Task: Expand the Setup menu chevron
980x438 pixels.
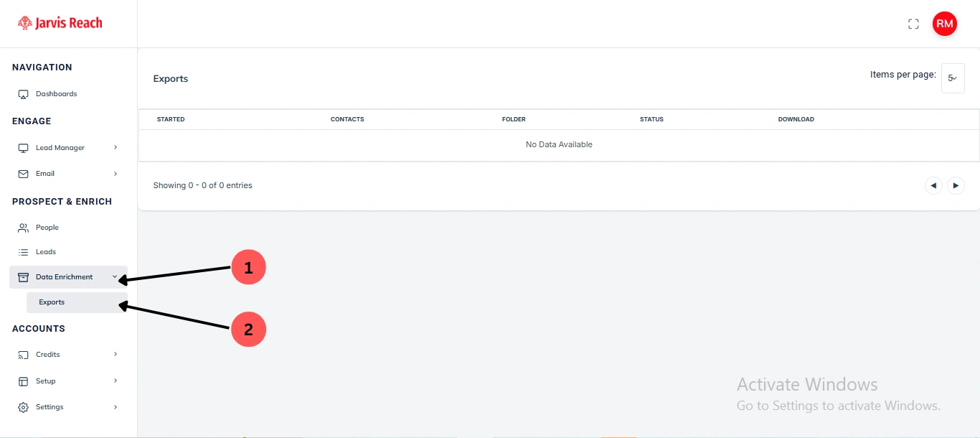Action: [116, 381]
